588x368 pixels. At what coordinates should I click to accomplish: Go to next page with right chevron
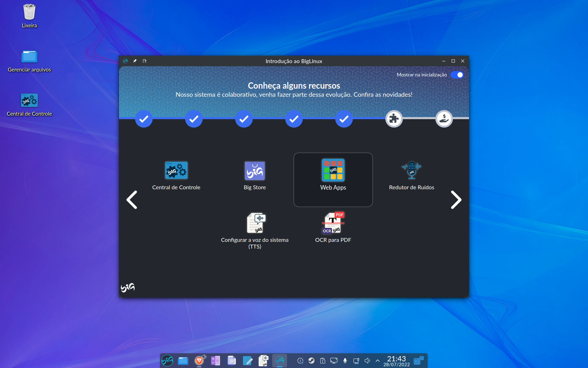[x=456, y=200]
